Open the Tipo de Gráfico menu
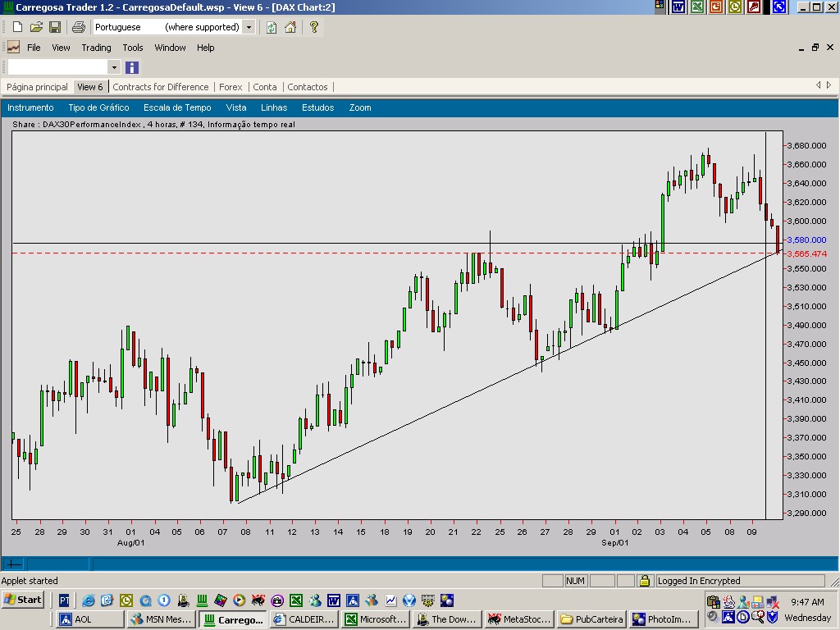Image resolution: width=840 pixels, height=630 pixels. (98, 107)
